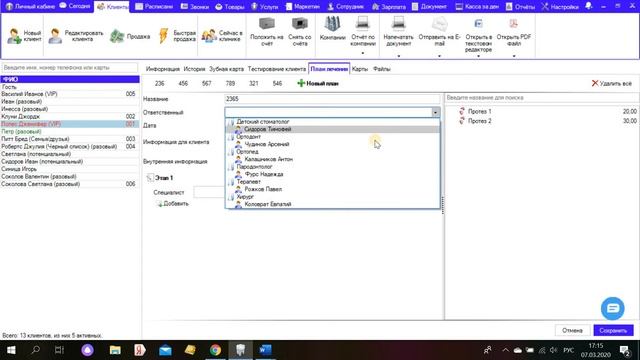Open Настройки top menu
640x360 pixels.
560,7
